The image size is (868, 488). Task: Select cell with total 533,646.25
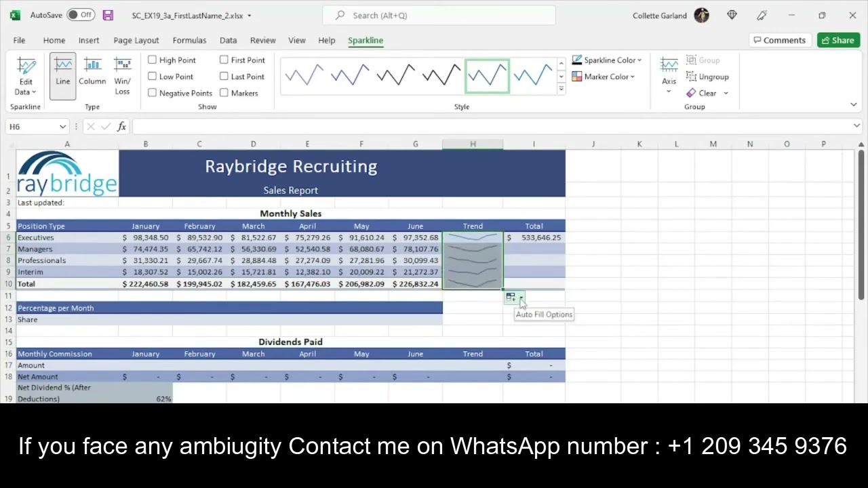pos(534,238)
